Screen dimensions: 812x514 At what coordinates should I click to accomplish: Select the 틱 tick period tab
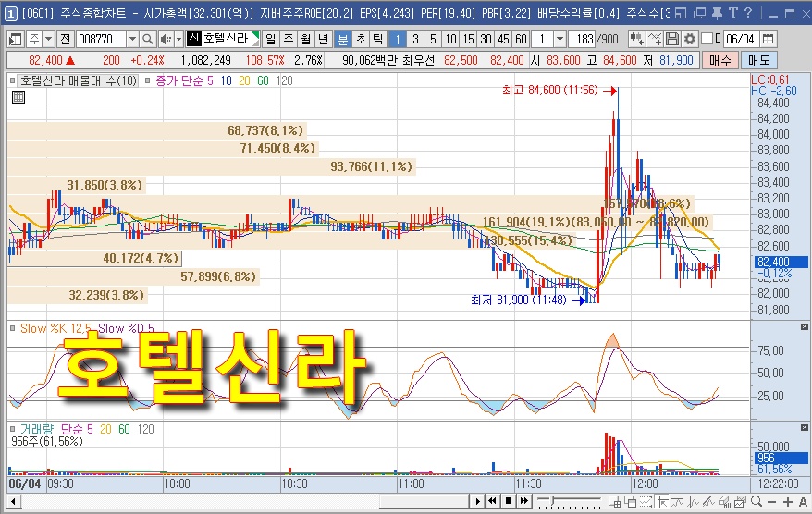(378, 39)
